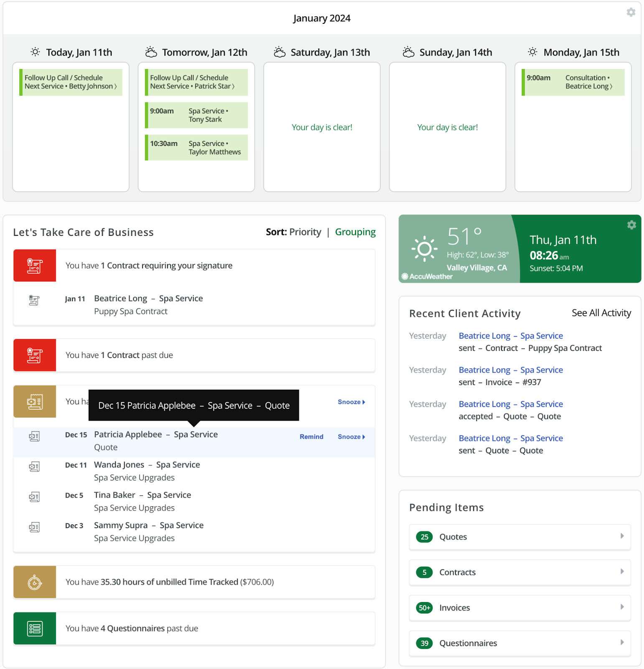Open weather widget settings gear

[x=631, y=225]
